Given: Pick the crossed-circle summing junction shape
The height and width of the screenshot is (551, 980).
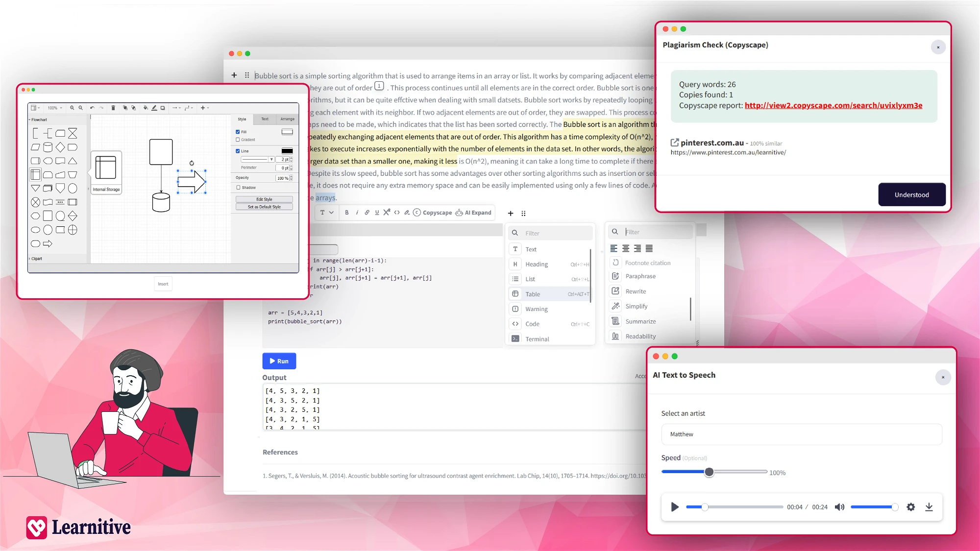Looking at the screenshot, I should 35,202.
